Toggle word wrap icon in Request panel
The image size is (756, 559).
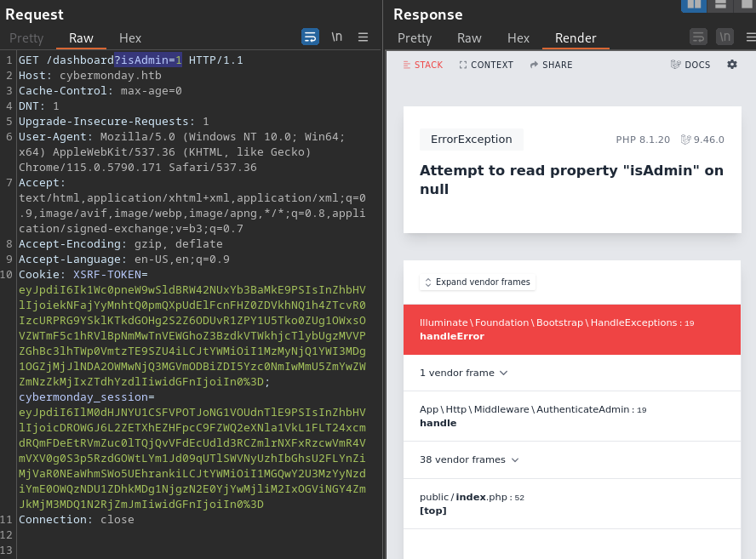(310, 37)
